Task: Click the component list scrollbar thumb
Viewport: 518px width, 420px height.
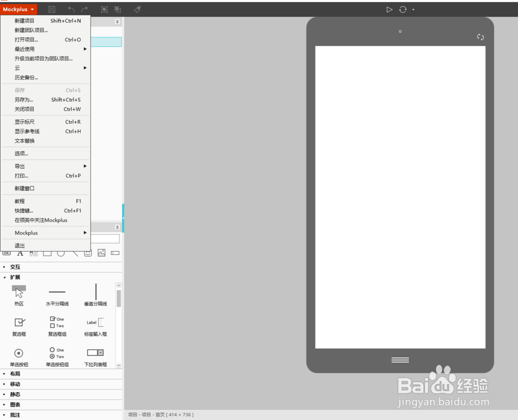Action: 119,298
